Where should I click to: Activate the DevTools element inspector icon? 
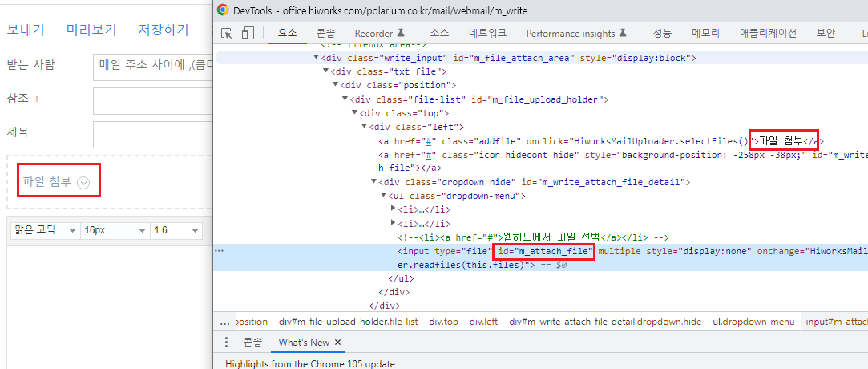[226, 33]
